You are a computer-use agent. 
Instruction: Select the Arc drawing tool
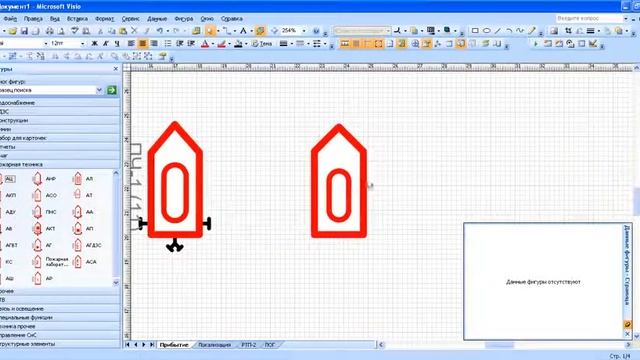coord(509,31)
